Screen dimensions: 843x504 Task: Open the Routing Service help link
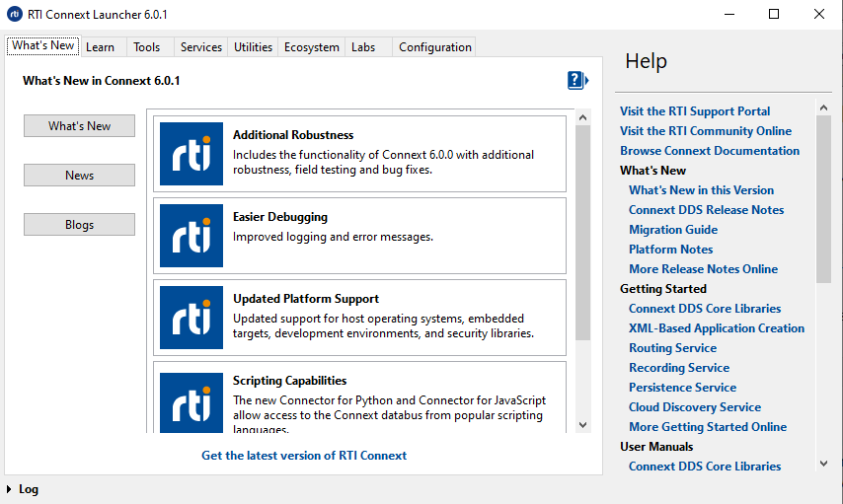coord(672,348)
